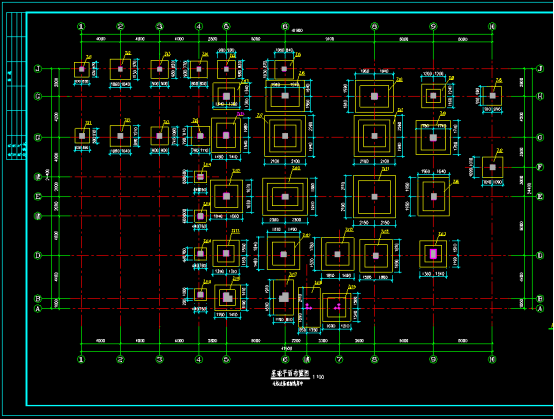Click the magenta-outlined column at axis D and axis 9
The image size is (554, 419).
tap(433, 254)
